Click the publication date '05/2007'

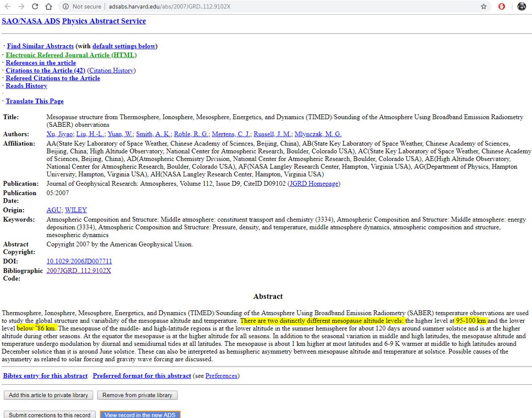coord(58,193)
